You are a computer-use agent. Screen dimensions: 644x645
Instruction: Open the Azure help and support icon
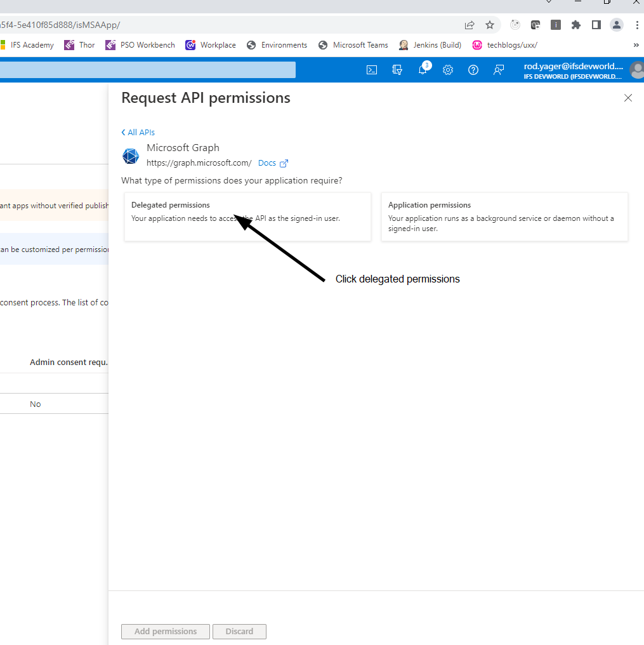tap(473, 70)
